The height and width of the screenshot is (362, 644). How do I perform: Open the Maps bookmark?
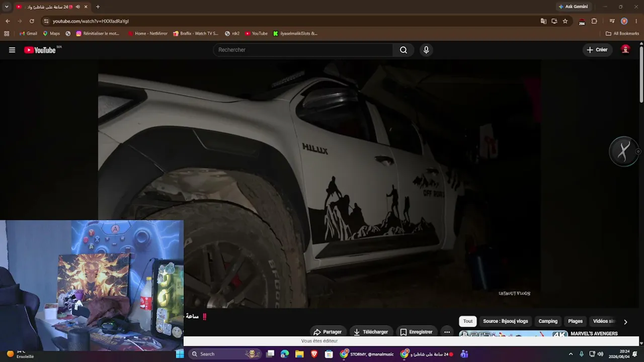tap(51, 34)
